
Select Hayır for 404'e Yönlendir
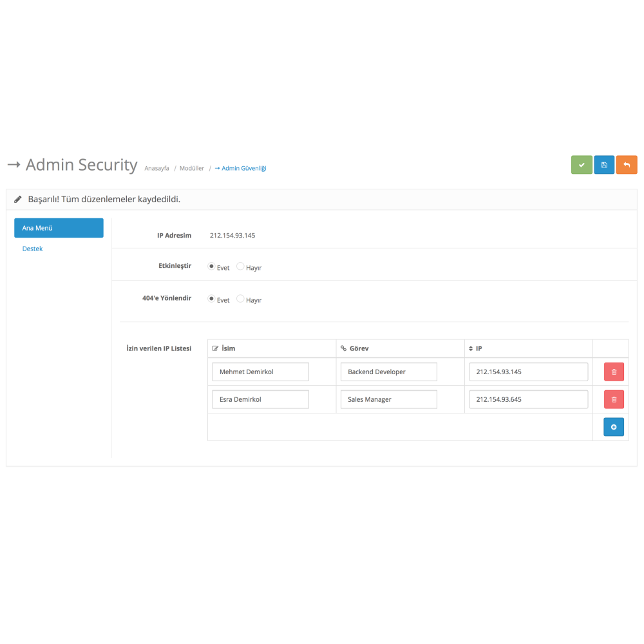coord(239,299)
